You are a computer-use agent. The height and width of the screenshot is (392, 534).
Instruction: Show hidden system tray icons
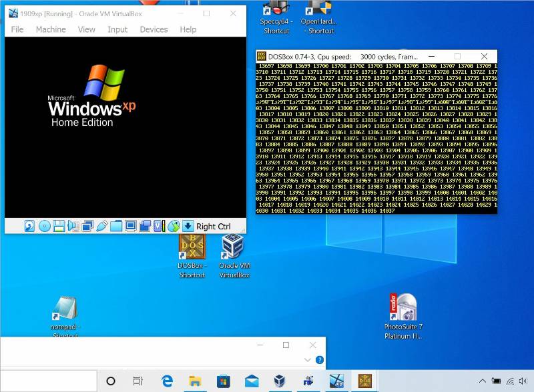[482, 381]
